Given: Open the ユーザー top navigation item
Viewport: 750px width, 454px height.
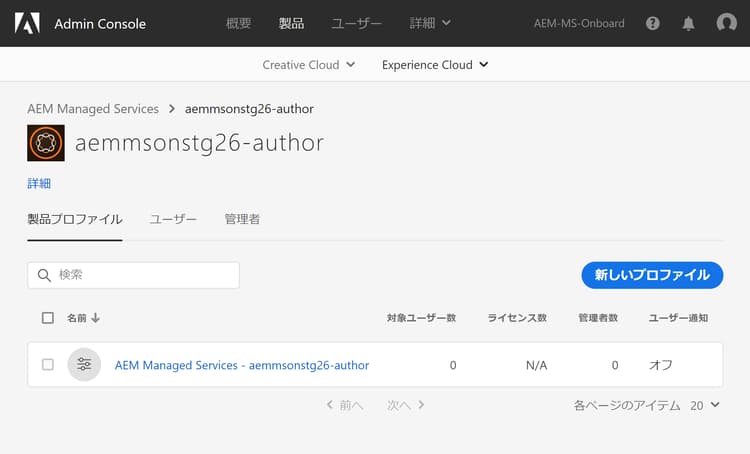Looking at the screenshot, I should click(356, 23).
